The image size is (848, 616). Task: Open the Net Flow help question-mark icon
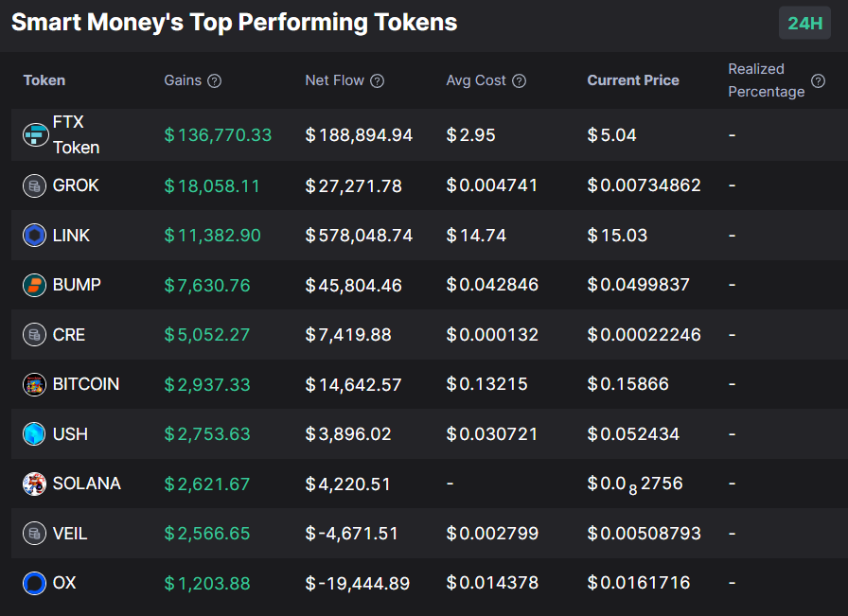click(x=377, y=81)
